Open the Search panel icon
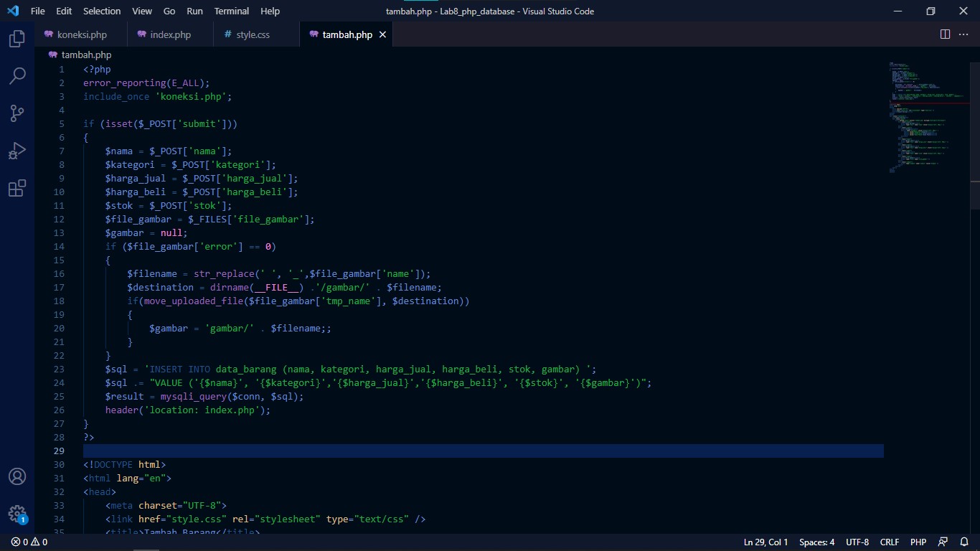 tap(17, 75)
